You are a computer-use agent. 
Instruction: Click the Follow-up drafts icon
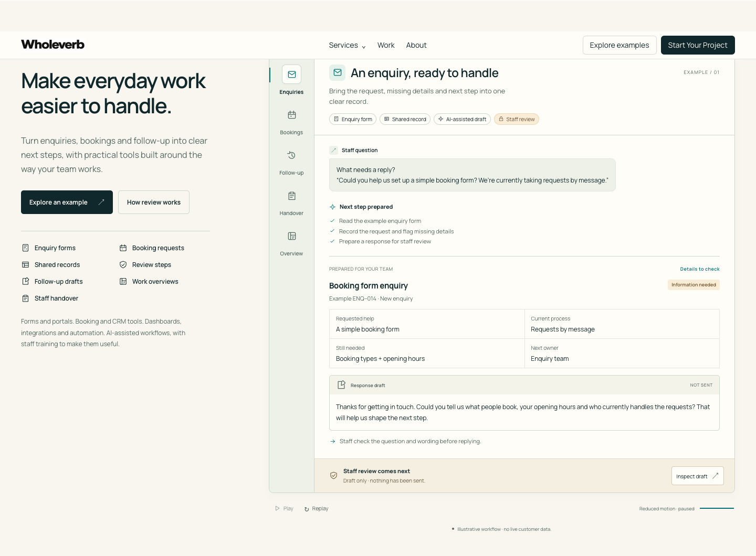[25, 281]
